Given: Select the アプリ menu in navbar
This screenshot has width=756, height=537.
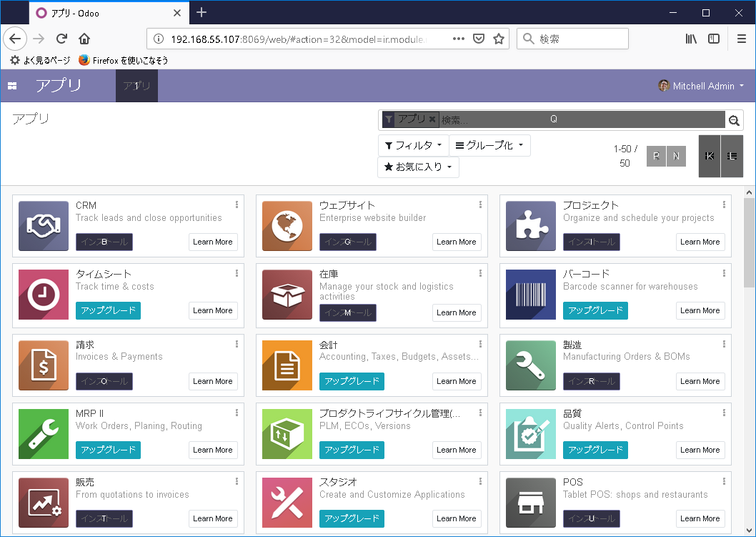Looking at the screenshot, I should tap(136, 86).
